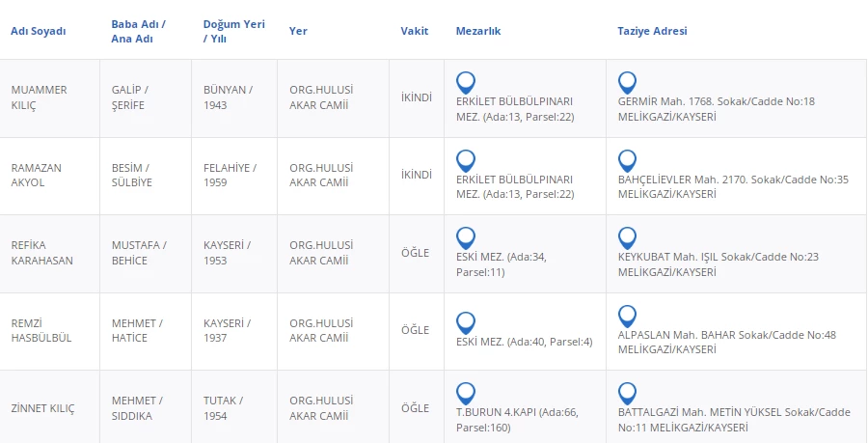Click the Taziye Adresi column header
Viewport: 868px width, 443px height.
pyautogui.click(x=652, y=31)
